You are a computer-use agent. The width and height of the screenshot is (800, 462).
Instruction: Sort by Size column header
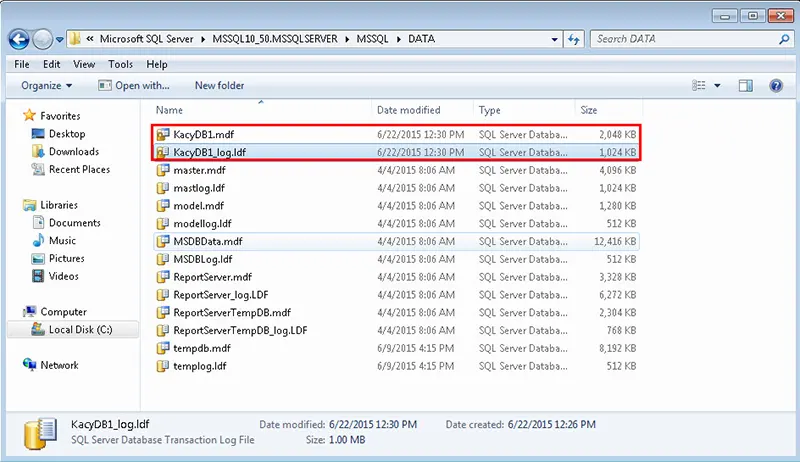point(588,110)
